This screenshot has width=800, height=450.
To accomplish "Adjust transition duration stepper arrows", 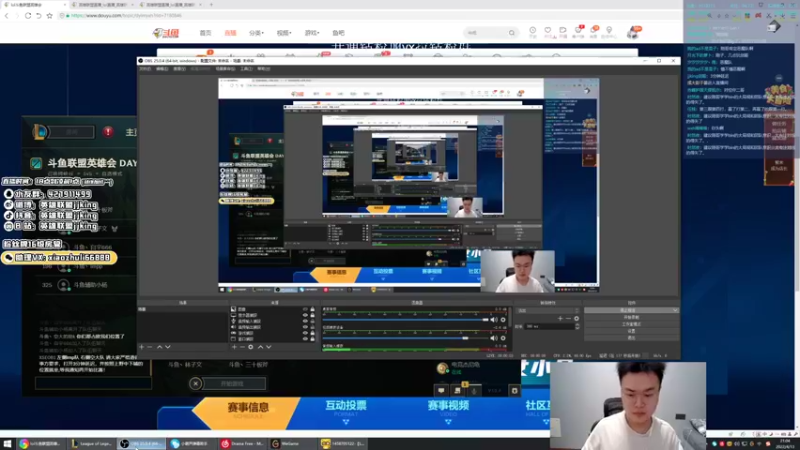I will (x=577, y=327).
